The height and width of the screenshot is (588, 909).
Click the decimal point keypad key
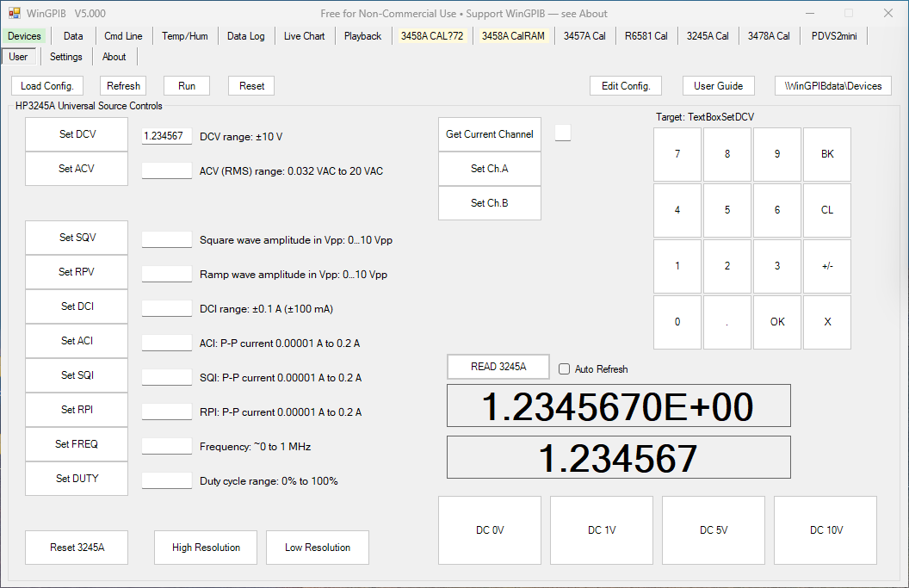click(727, 322)
